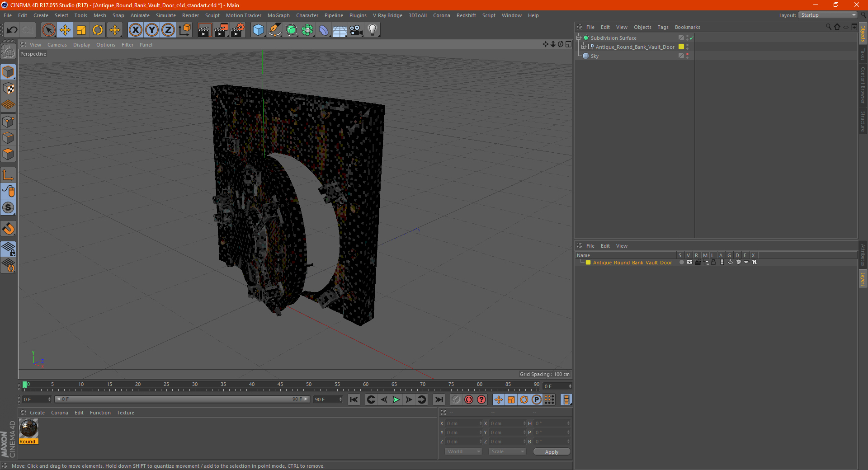This screenshot has width=868, height=470.
Task: Toggle the X-axis lock
Action: click(x=135, y=30)
